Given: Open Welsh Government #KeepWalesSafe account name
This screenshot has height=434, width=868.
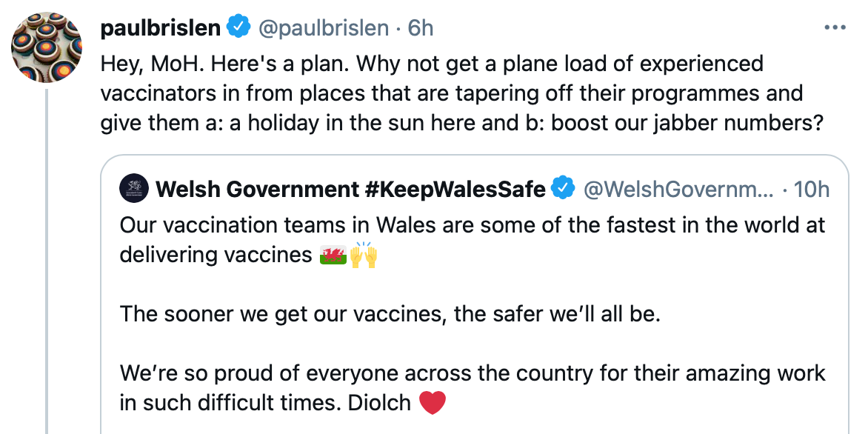Looking at the screenshot, I should pyautogui.click(x=350, y=190).
